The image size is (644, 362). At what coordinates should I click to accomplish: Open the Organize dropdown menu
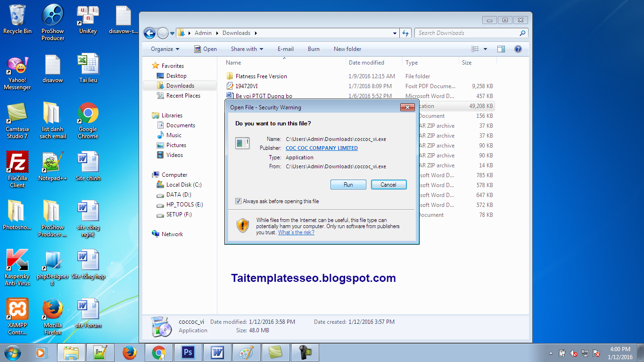pos(165,49)
